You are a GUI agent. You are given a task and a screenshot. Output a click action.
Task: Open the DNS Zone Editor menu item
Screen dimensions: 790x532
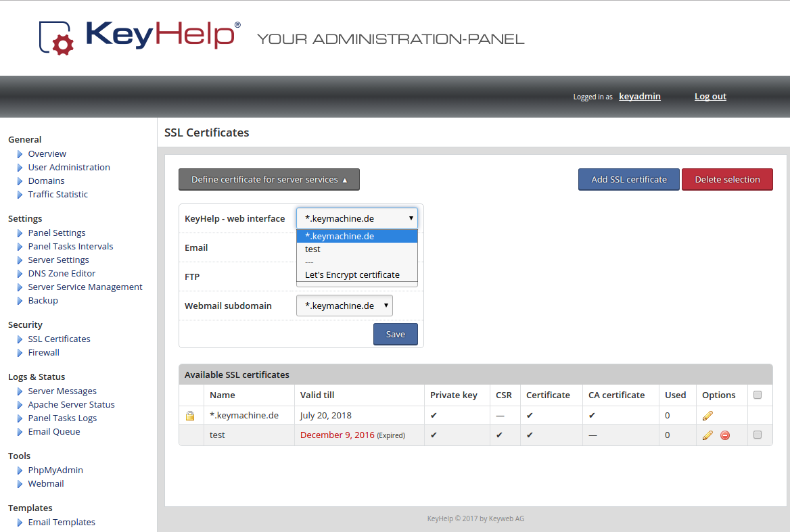pos(62,273)
